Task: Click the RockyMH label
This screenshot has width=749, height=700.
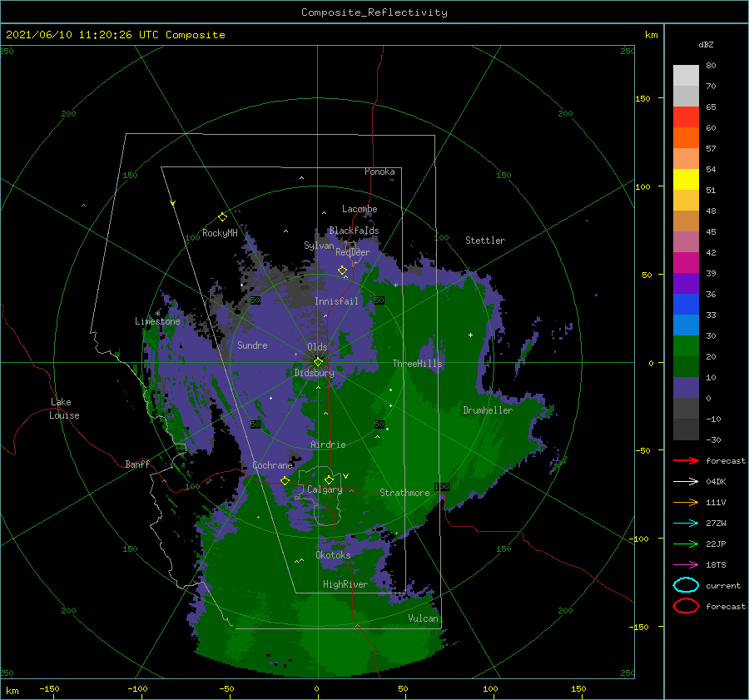Action: tap(220, 233)
